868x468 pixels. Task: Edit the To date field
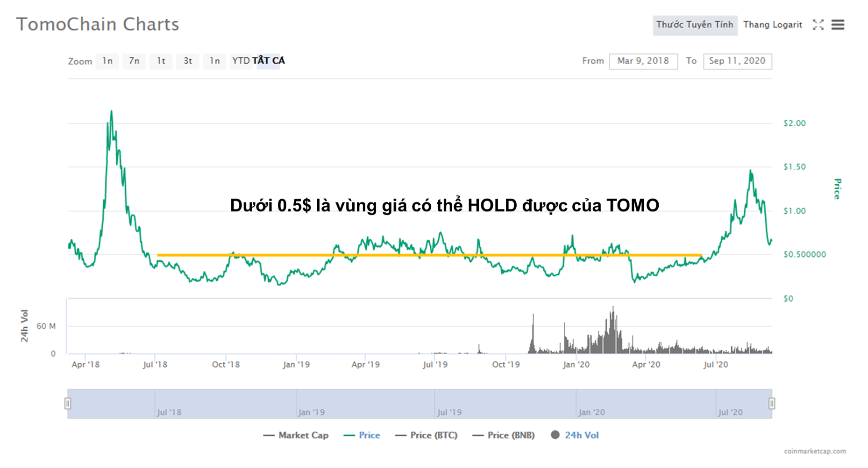pos(737,61)
